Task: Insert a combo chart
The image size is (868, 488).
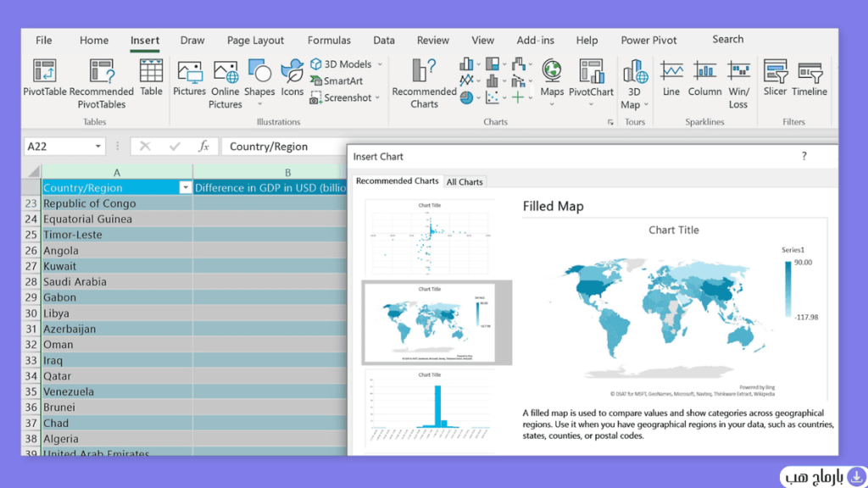Action: click(518, 80)
